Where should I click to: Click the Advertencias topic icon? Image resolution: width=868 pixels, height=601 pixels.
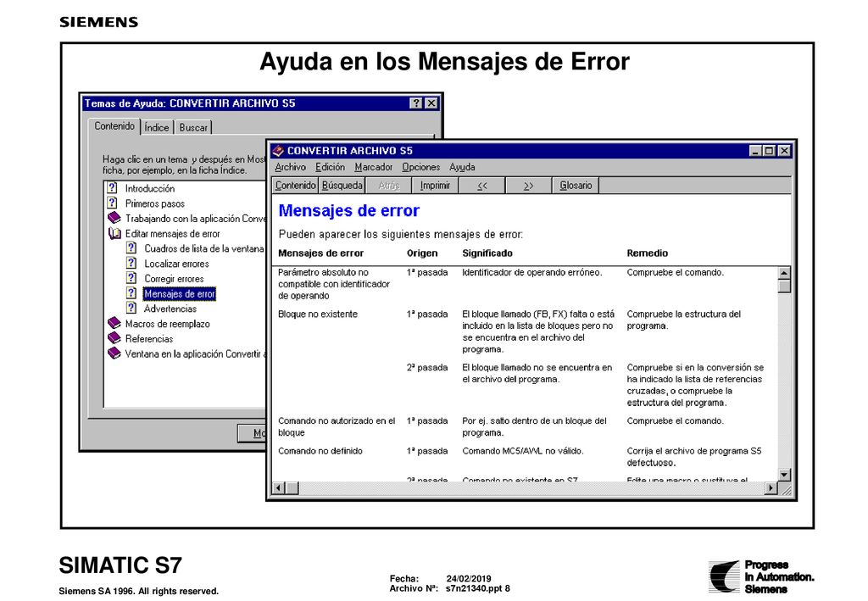point(131,308)
